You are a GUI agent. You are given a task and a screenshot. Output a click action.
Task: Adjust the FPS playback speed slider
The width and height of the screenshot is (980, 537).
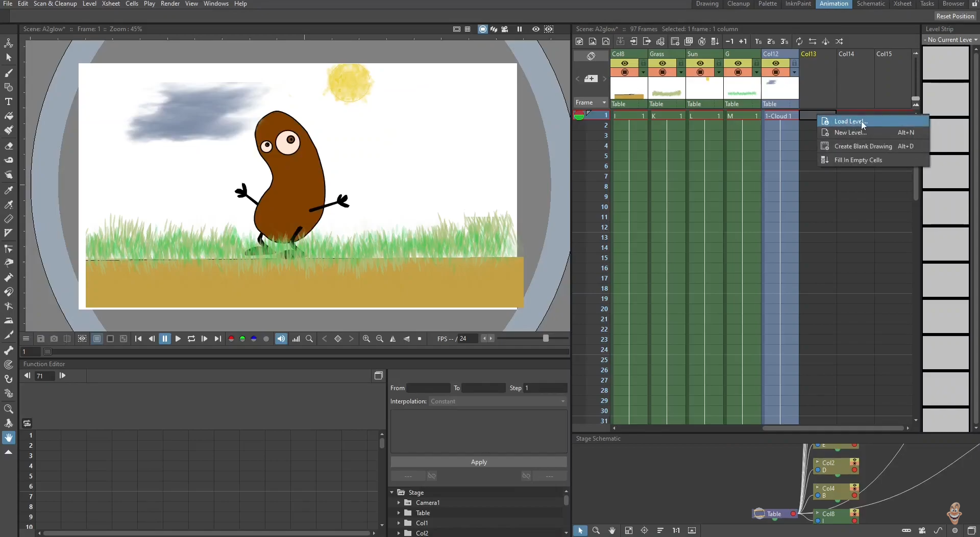[546, 339]
